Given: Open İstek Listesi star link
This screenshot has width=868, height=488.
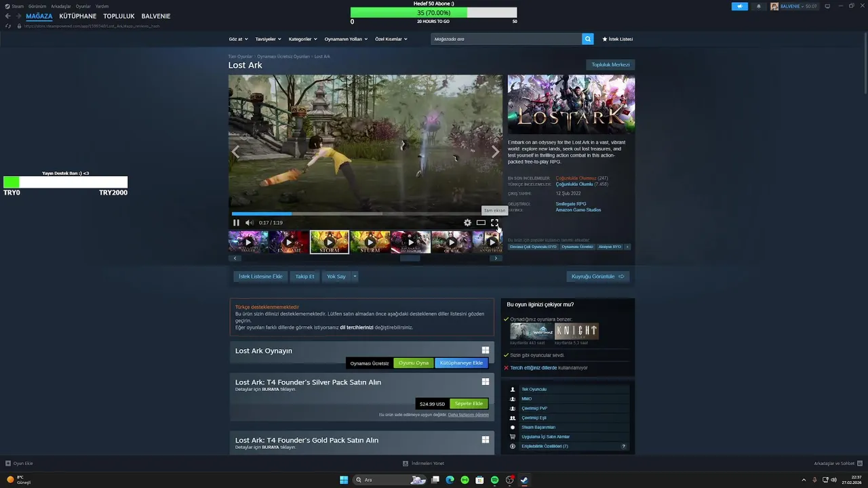Looking at the screenshot, I should pos(617,39).
